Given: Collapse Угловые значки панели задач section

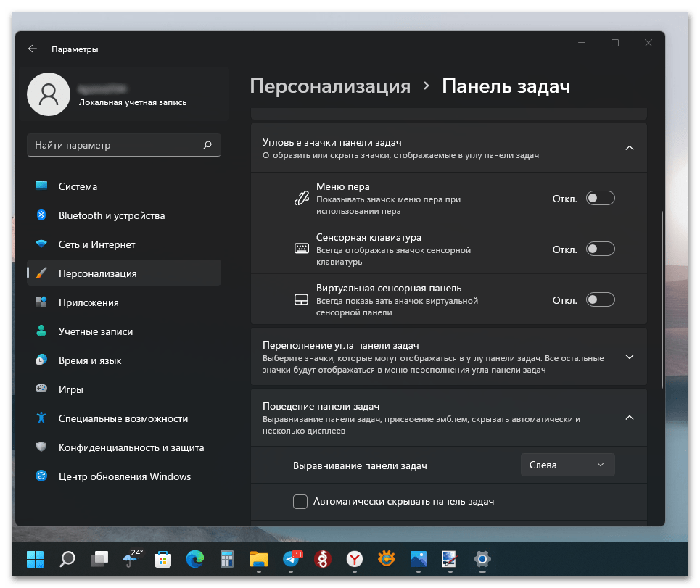Looking at the screenshot, I should [x=629, y=148].
